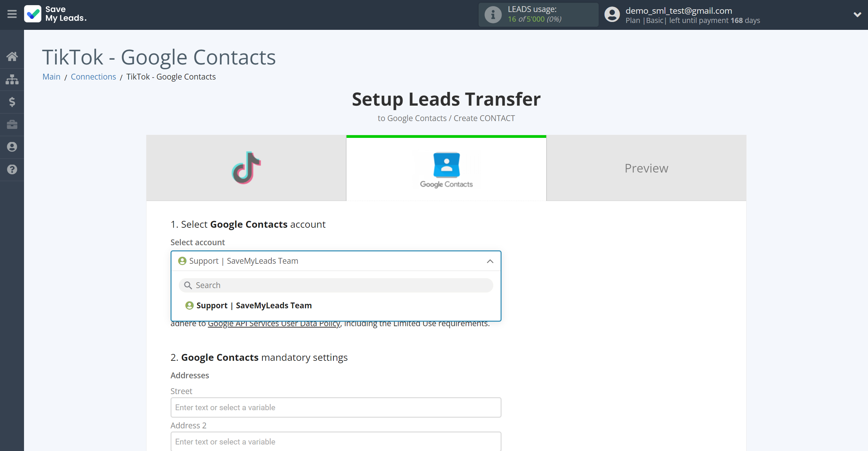Click the Connections breadcrumb link

pyautogui.click(x=94, y=76)
